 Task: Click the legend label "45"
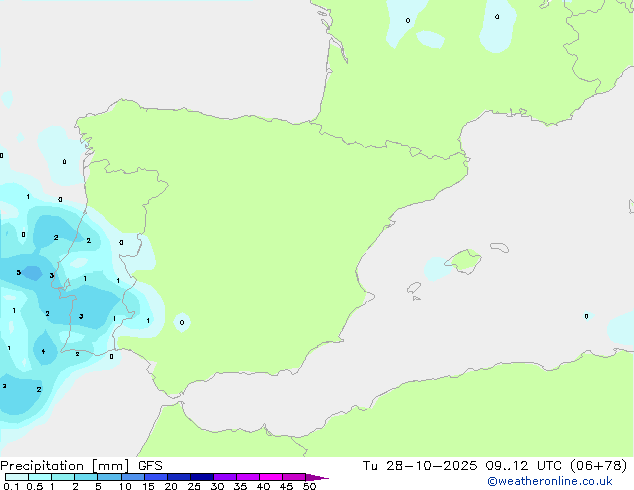pos(286,486)
